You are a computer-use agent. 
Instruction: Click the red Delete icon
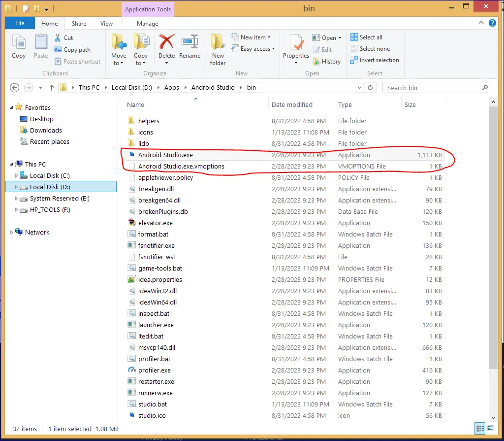(166, 42)
